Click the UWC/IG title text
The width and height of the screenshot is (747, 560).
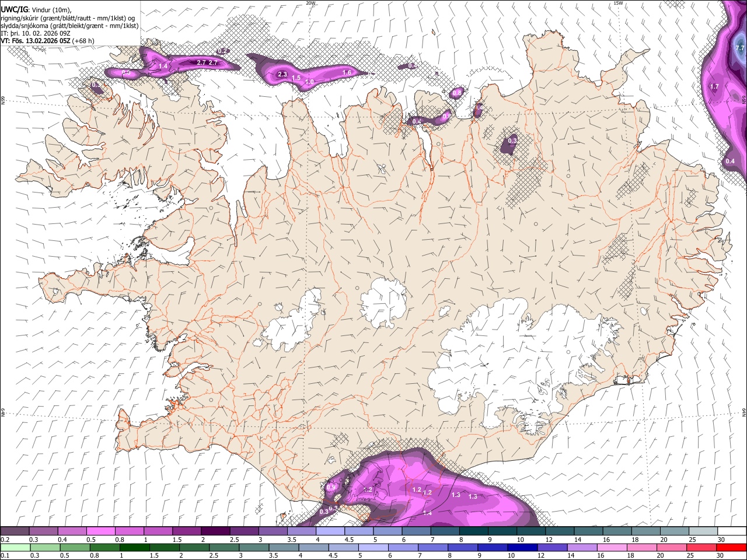click(x=13, y=10)
